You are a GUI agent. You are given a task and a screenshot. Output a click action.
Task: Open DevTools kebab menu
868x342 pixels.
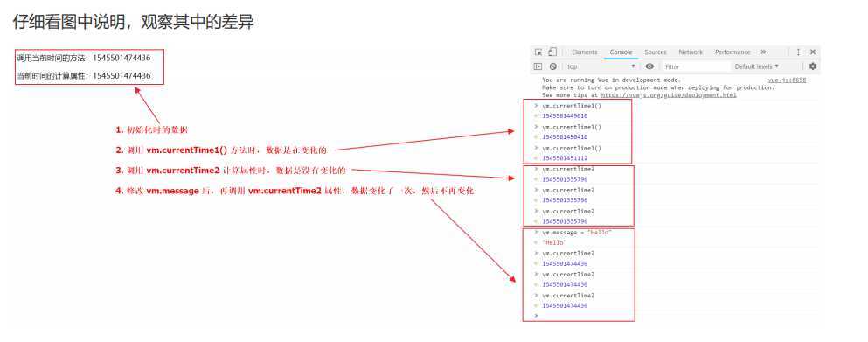798,52
